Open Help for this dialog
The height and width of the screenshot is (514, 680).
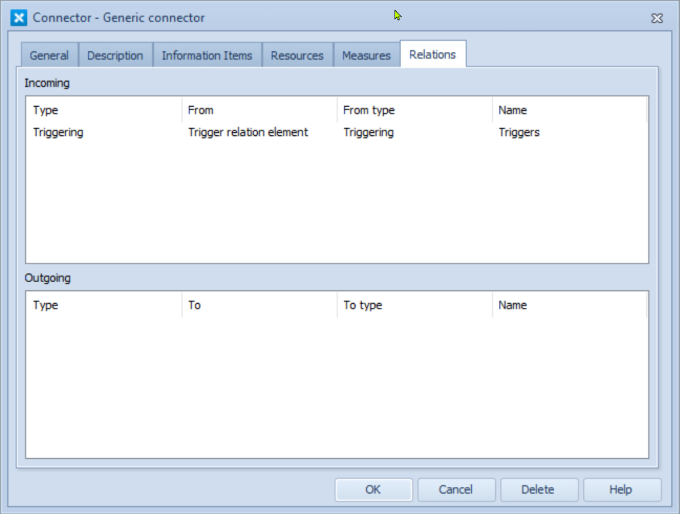pos(621,490)
